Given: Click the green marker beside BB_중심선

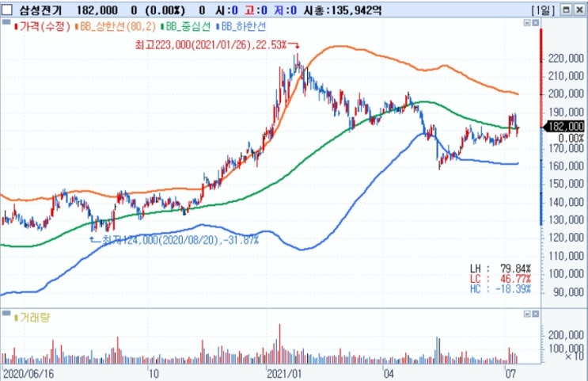Looking at the screenshot, I should pos(162,27).
